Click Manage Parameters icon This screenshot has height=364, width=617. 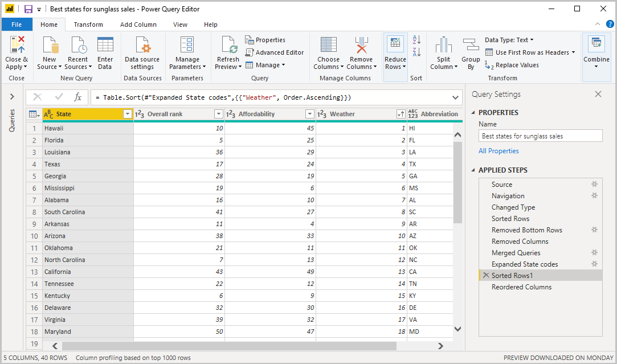coord(187,44)
